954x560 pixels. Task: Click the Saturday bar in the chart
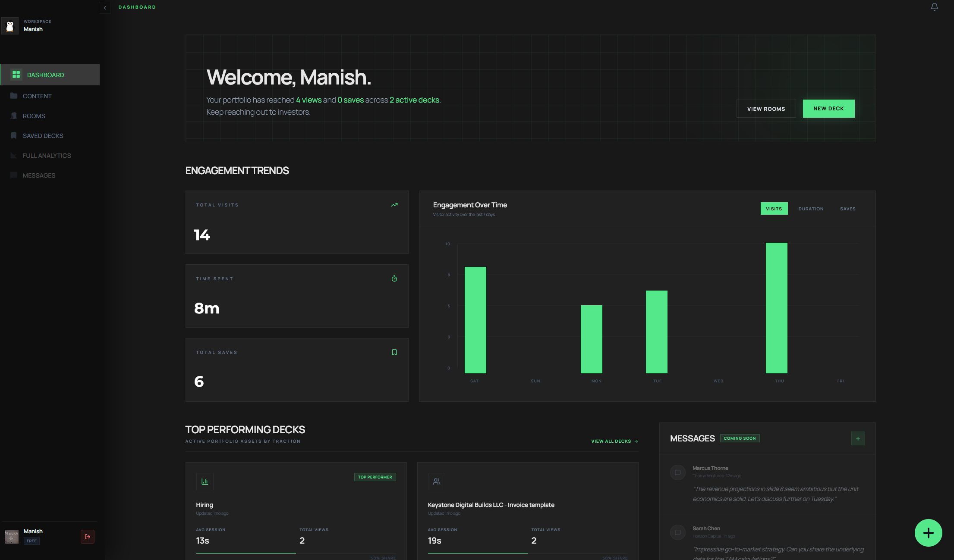click(x=475, y=320)
